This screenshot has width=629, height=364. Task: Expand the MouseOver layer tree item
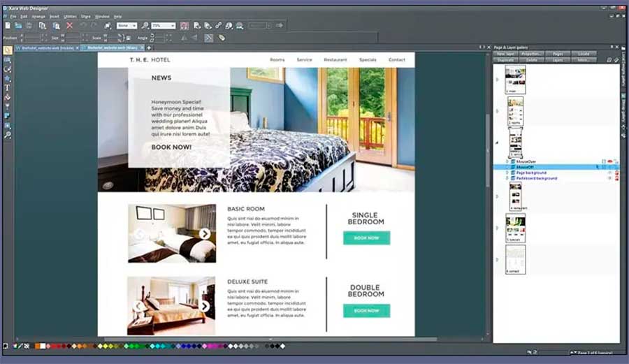pos(507,161)
